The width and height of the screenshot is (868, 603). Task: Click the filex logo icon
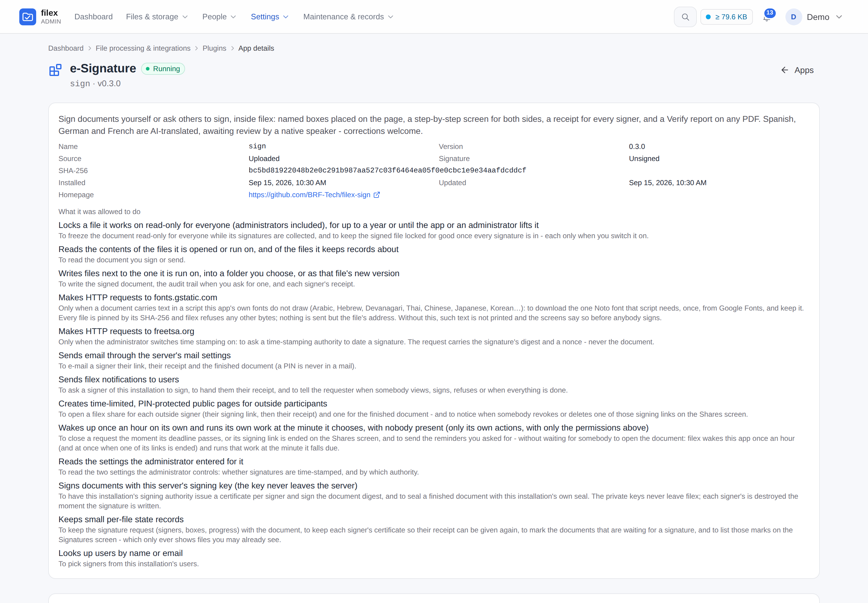[27, 17]
